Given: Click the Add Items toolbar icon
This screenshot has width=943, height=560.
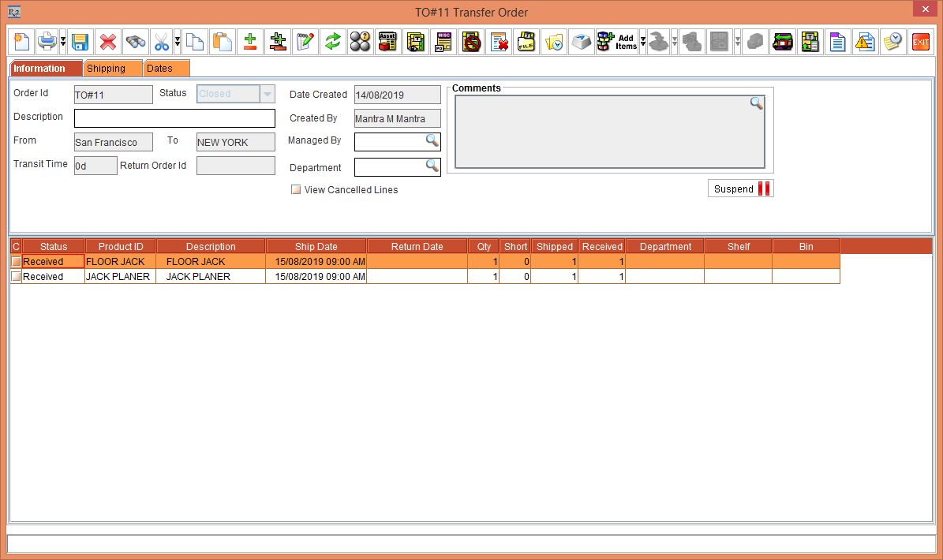Looking at the screenshot, I should [x=616, y=42].
